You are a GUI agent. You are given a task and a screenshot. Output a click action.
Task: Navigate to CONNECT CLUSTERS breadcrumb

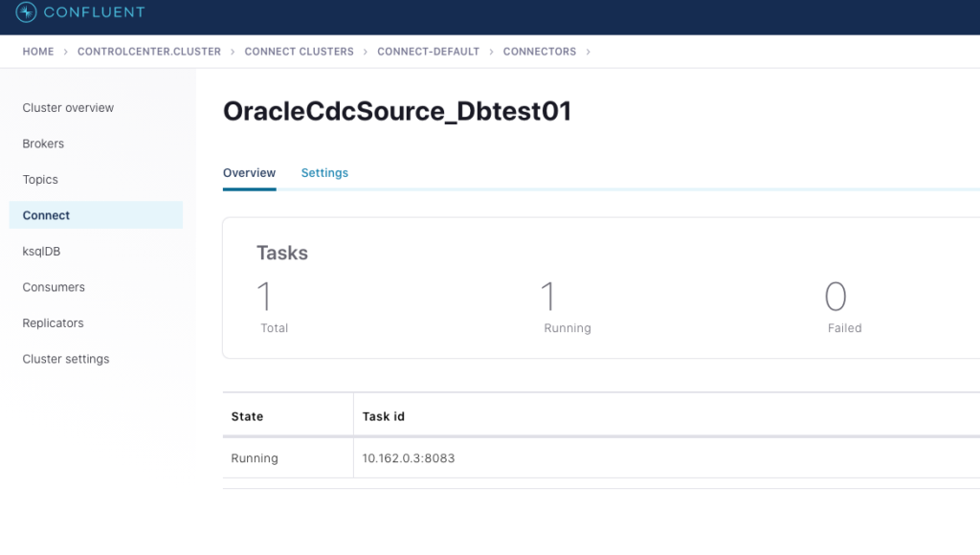tap(299, 52)
